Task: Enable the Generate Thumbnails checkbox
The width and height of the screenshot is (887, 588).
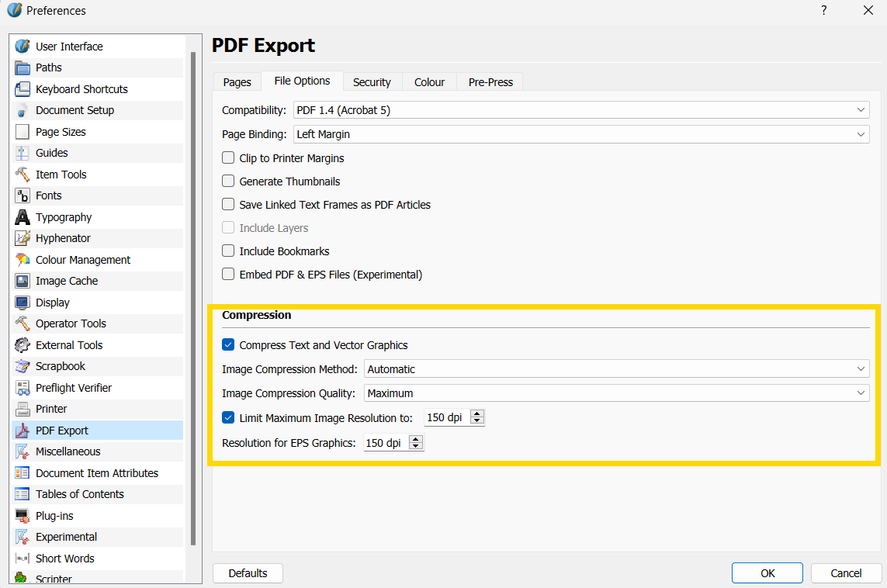Action: click(x=228, y=182)
